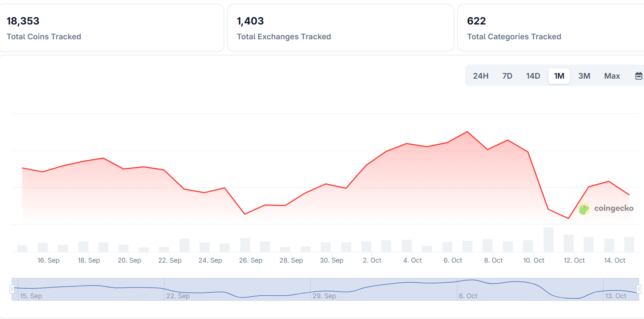Viewport: 644px width, 319px height.
Task: Click the CoinGecko logo watermark
Action: (606, 208)
